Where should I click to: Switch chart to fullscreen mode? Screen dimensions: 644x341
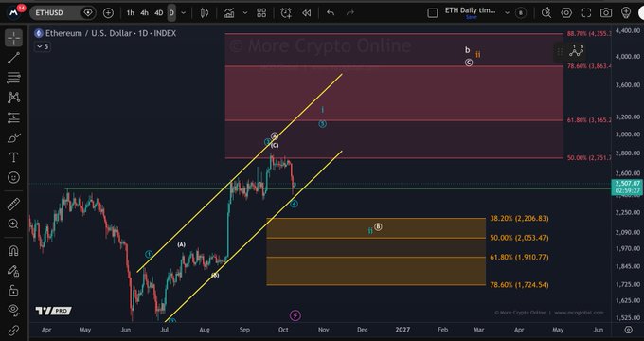pyautogui.click(x=586, y=13)
